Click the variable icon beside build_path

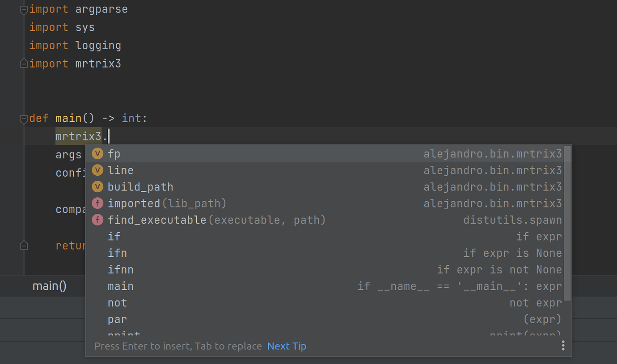coord(97,186)
